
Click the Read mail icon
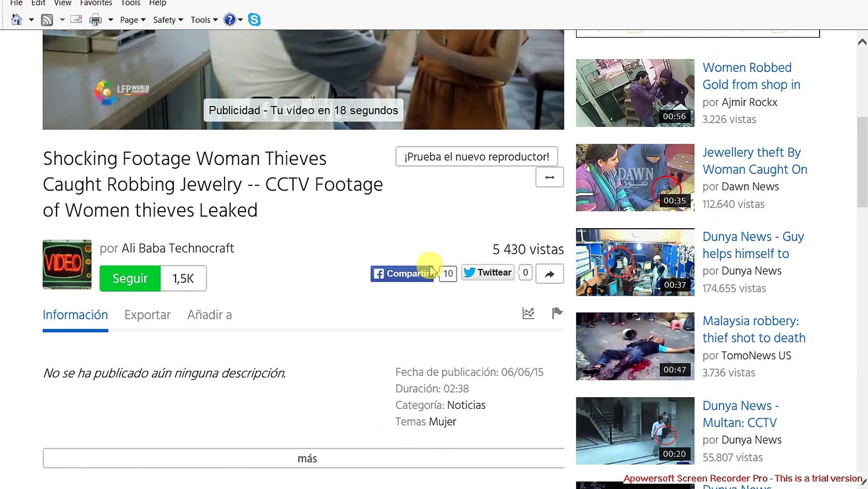click(x=76, y=19)
